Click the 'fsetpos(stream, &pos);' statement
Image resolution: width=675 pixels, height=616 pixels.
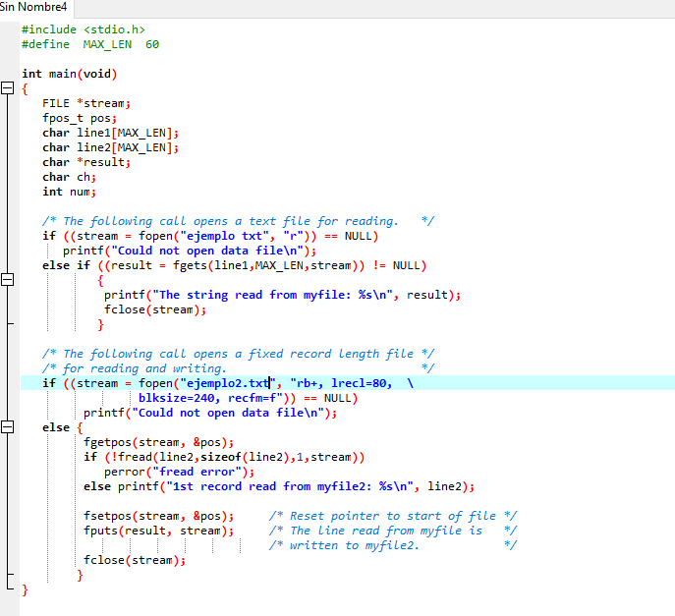tap(158, 516)
